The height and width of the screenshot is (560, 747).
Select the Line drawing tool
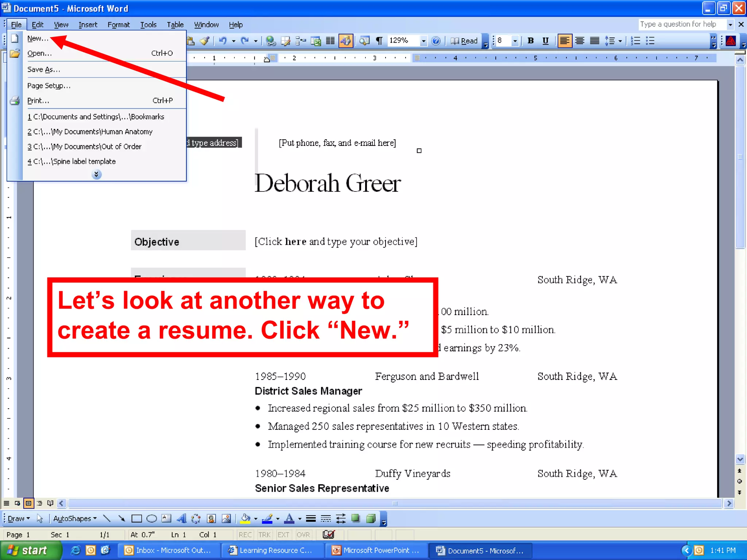point(107,518)
